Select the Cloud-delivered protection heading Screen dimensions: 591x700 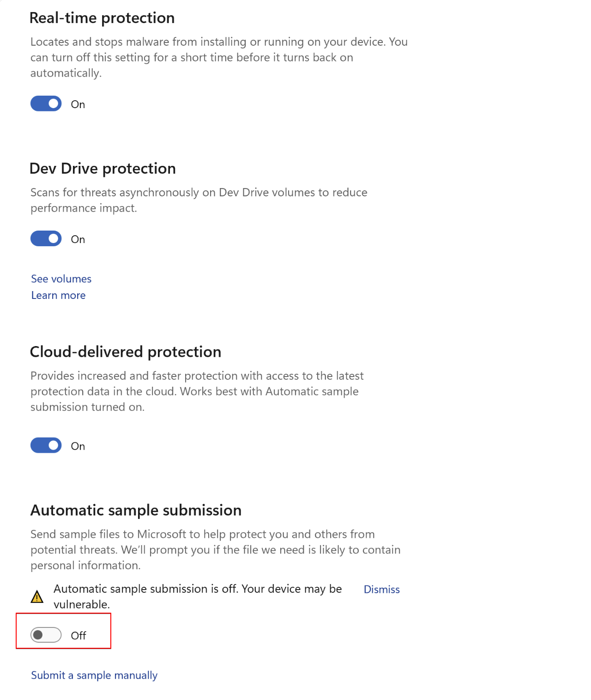[126, 352]
